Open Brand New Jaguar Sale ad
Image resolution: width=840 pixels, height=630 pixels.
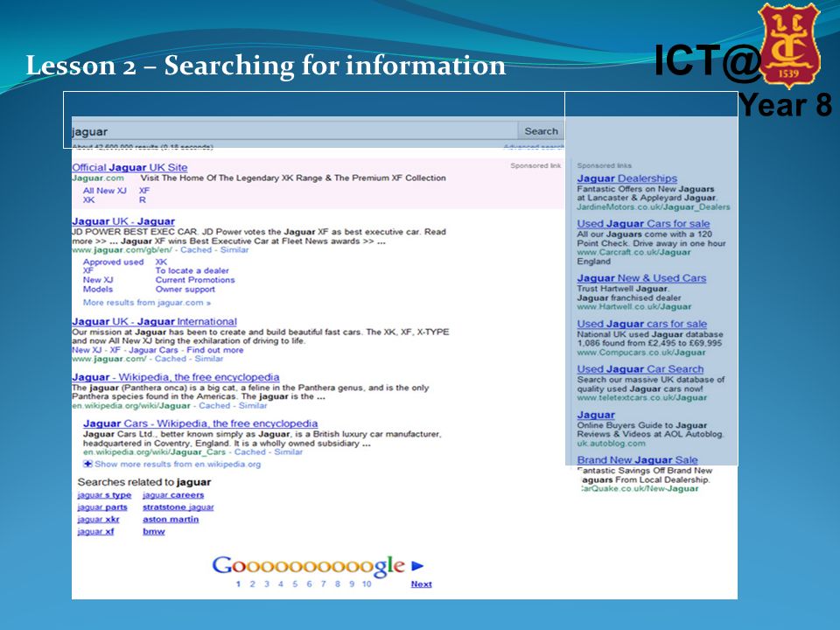[637, 459]
